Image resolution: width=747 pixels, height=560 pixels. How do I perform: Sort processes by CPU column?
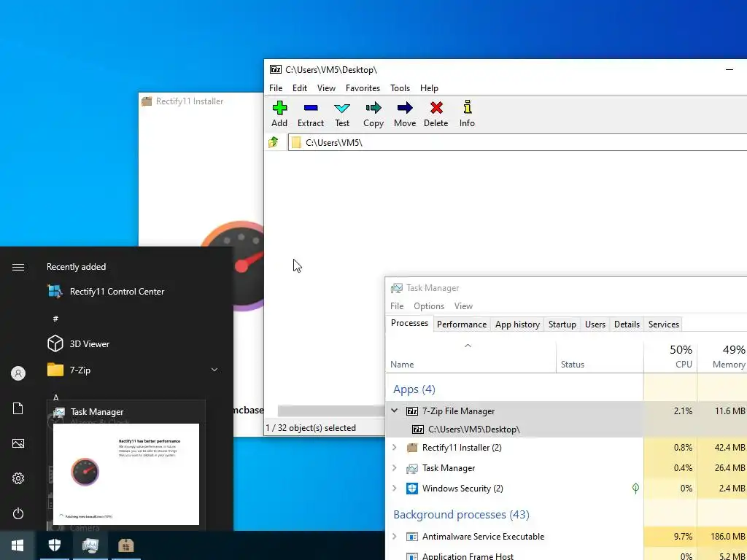tap(670, 356)
